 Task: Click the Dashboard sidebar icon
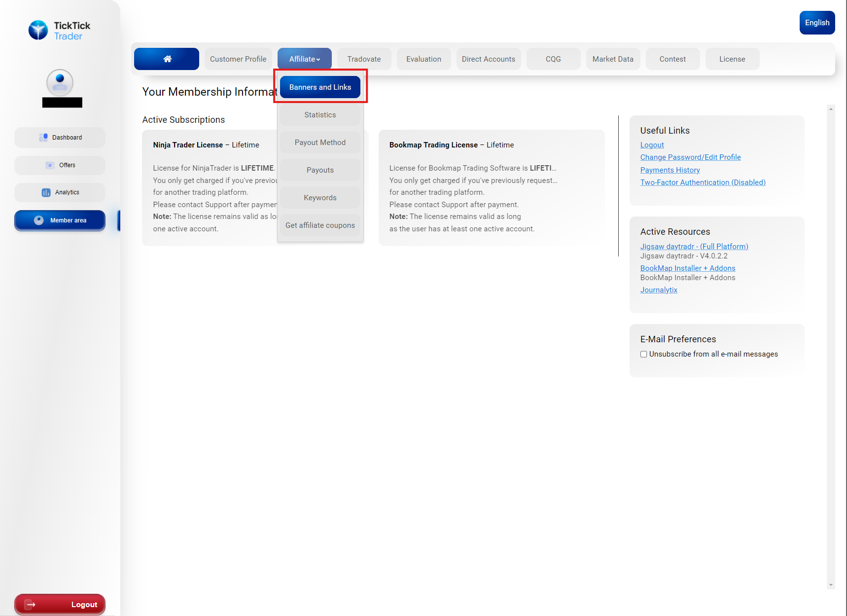pos(43,137)
